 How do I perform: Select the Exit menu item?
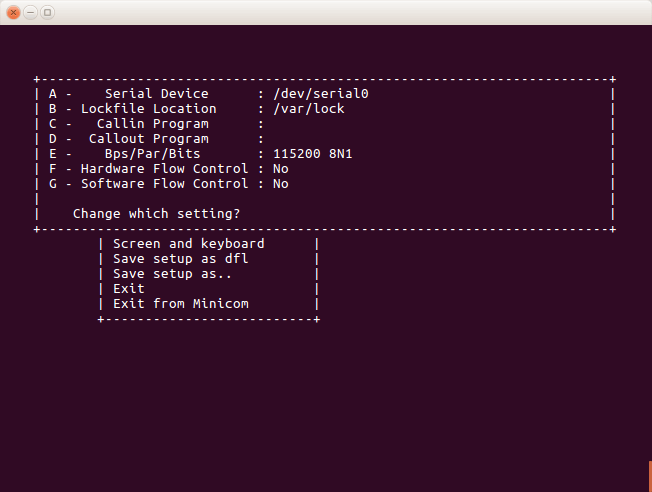coord(128,288)
